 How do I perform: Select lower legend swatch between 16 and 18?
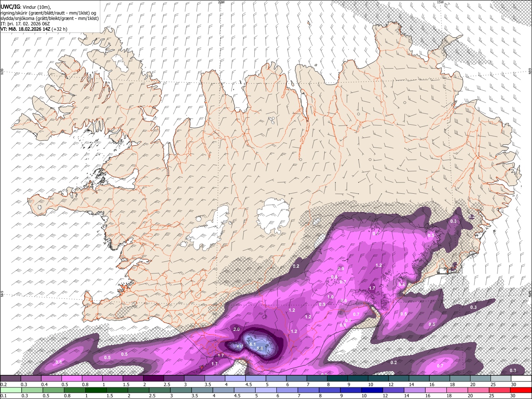coord(436,390)
